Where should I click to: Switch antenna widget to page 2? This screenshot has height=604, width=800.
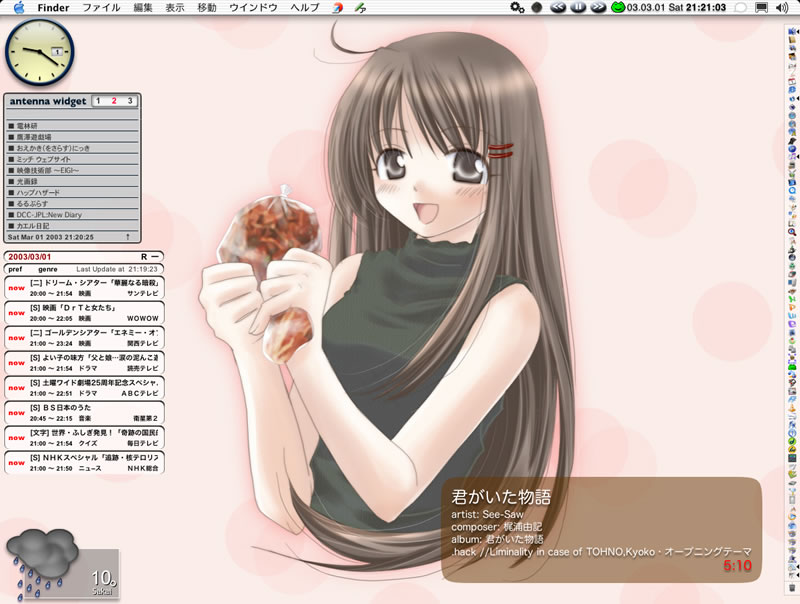[114, 101]
